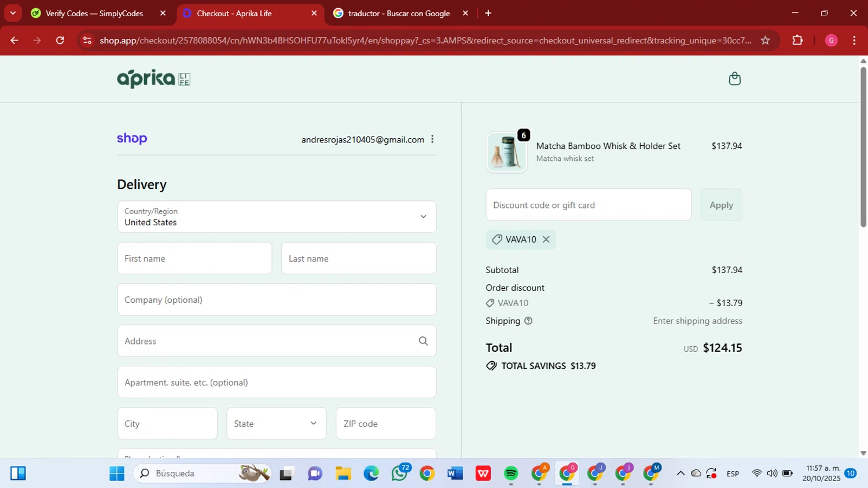This screenshot has width=868, height=488.
Task: Click the page vertical scrollbar
Action: (863, 148)
